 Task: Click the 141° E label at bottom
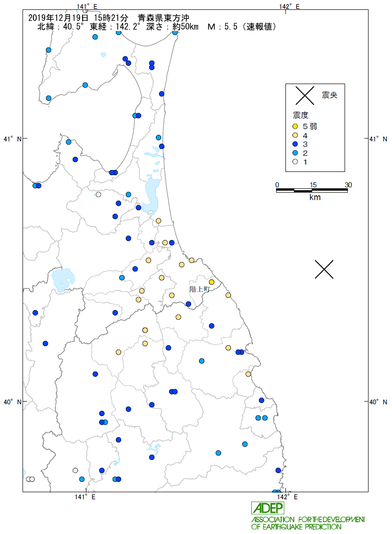[x=85, y=497]
